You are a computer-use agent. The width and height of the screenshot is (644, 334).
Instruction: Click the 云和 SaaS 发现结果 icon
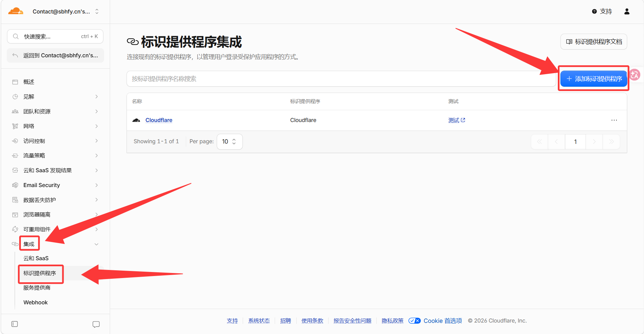coord(15,170)
